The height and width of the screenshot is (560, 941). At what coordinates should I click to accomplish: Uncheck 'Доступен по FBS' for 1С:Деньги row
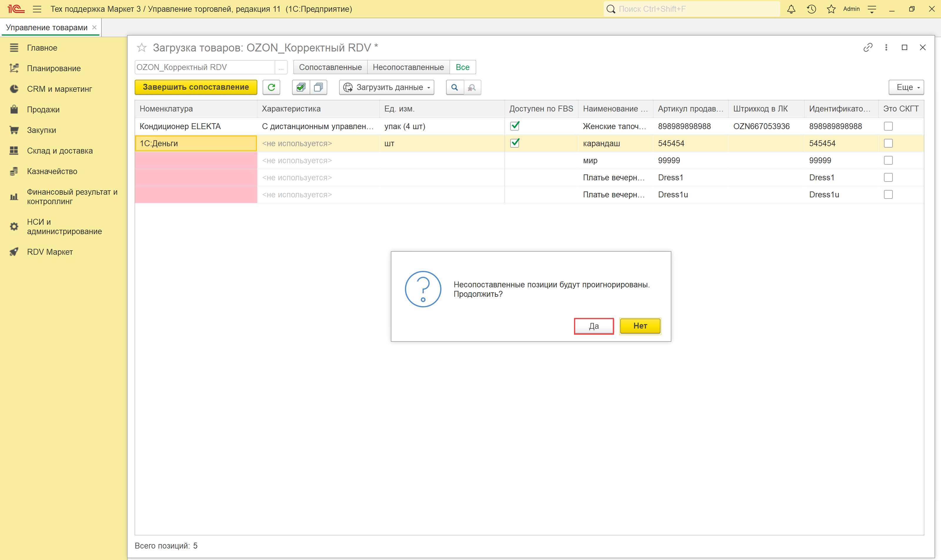tap(515, 143)
